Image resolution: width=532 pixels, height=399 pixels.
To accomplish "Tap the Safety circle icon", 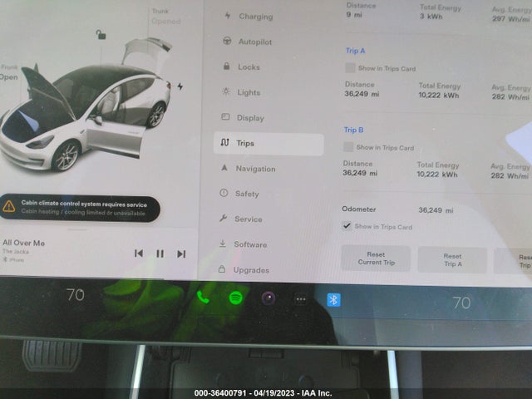I will (224, 193).
